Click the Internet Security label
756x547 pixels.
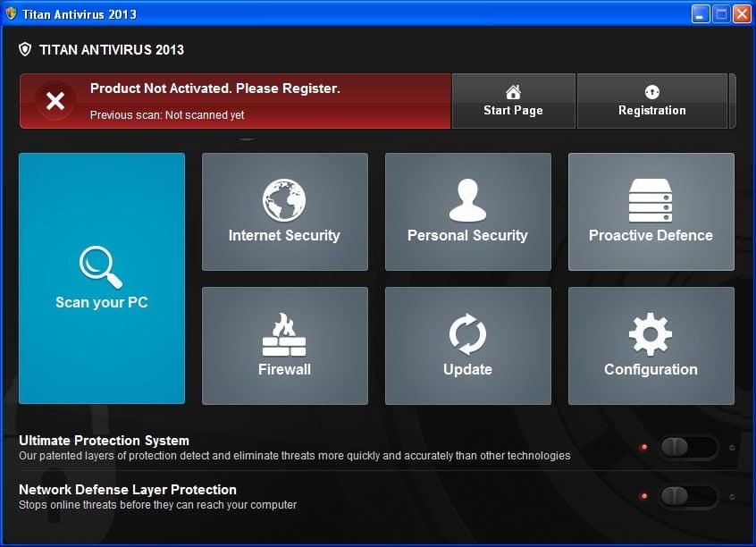click(x=284, y=235)
